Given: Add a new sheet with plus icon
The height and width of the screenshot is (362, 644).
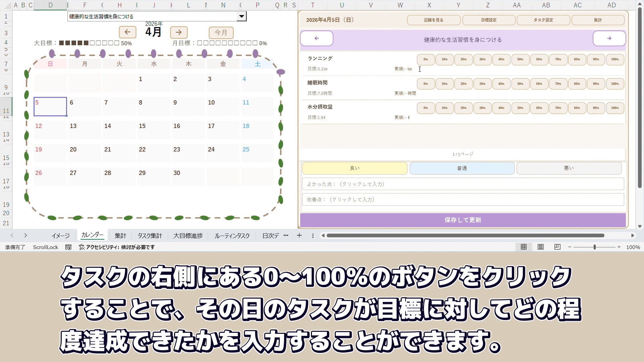Looking at the screenshot, I should [x=299, y=236].
